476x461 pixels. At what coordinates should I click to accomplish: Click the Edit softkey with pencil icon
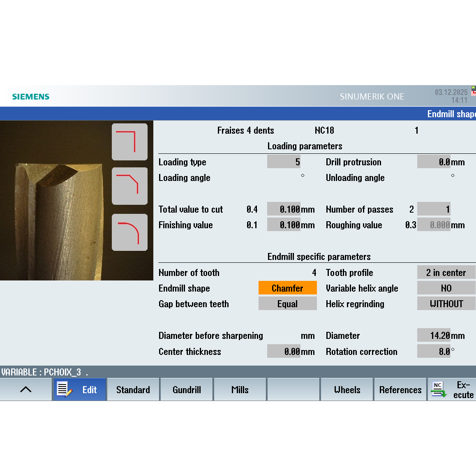pos(80,389)
